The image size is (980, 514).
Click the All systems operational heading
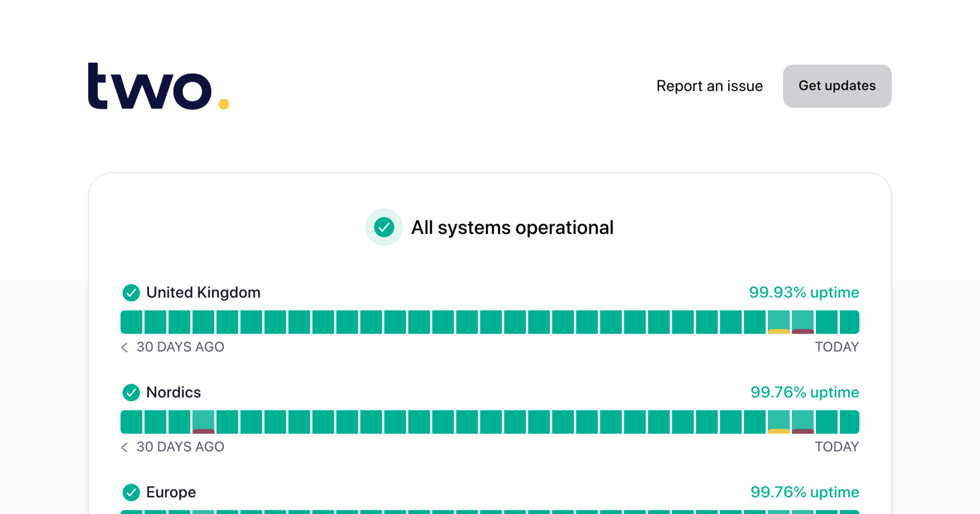[x=512, y=228]
